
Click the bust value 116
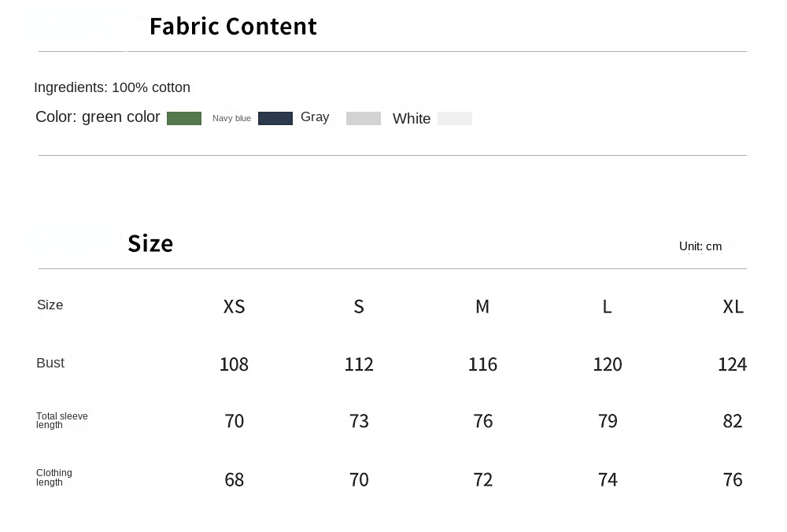coord(482,364)
